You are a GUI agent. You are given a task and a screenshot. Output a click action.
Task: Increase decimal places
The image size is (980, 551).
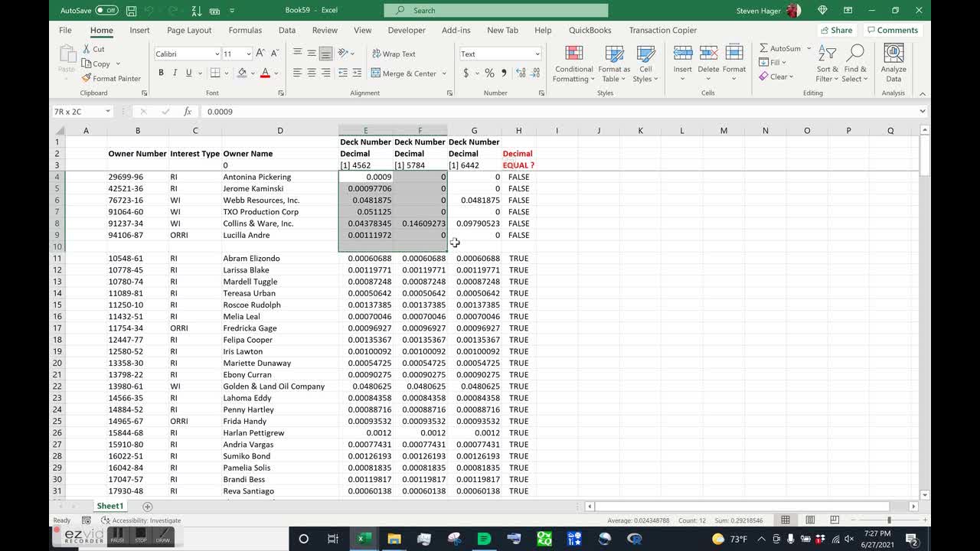click(521, 73)
